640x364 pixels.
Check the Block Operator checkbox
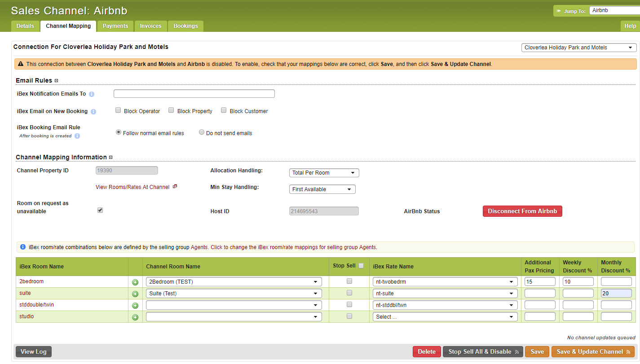click(x=118, y=110)
